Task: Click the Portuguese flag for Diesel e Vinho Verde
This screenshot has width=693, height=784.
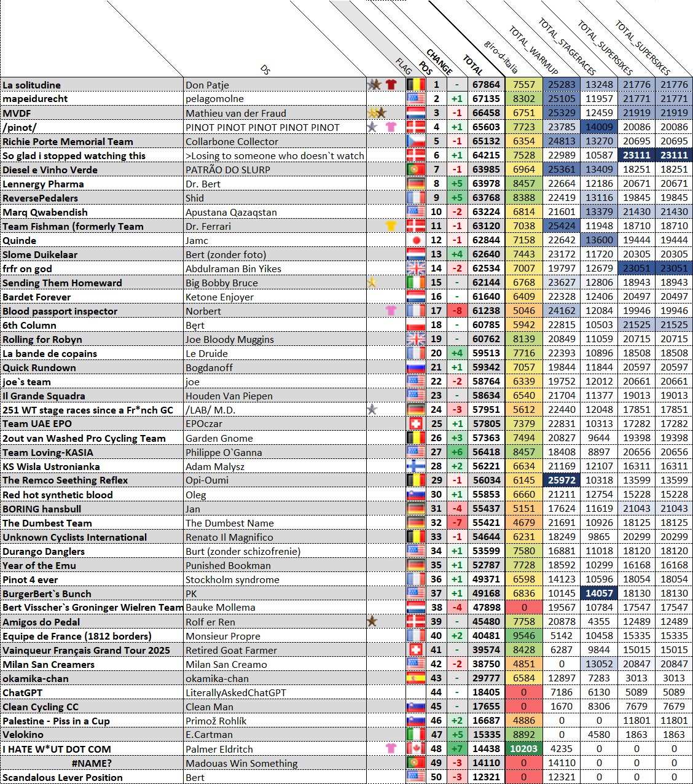Action: (x=416, y=170)
